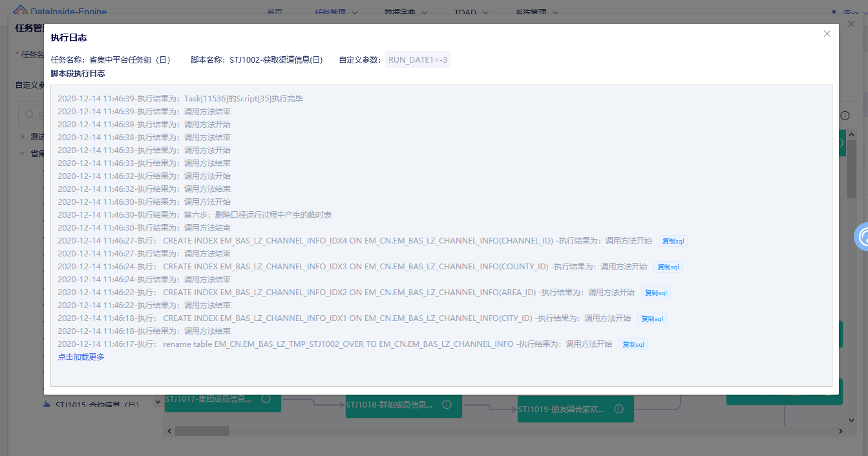Click the horizontal scrollbar thumb under the canvas
This screenshot has height=456, width=868.
click(202, 431)
